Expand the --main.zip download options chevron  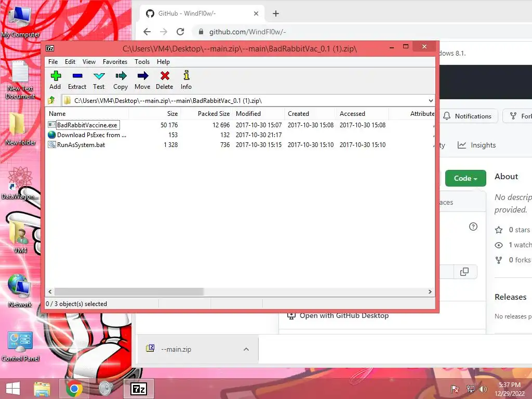246,349
